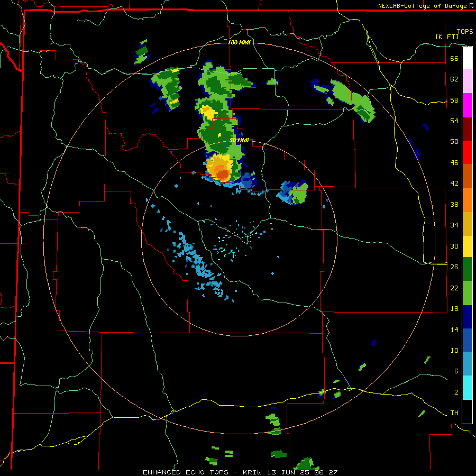Image resolution: width=476 pixels, height=476 pixels.
Task: Click the legend value 6
Action: click(456, 371)
